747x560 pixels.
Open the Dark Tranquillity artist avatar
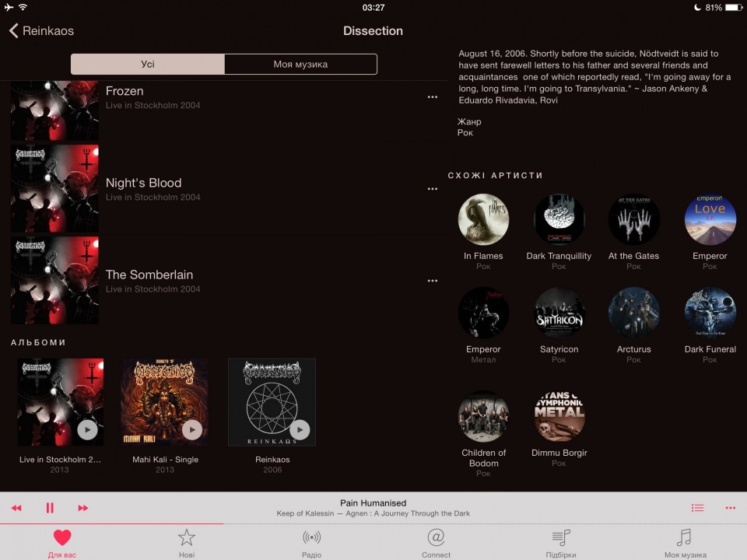pos(559,219)
